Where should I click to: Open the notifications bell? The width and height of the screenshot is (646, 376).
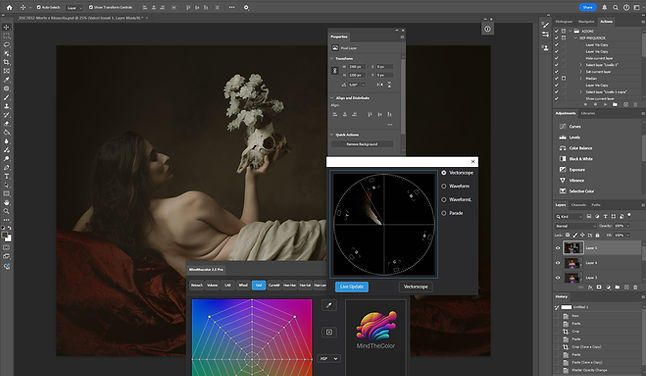pos(604,7)
